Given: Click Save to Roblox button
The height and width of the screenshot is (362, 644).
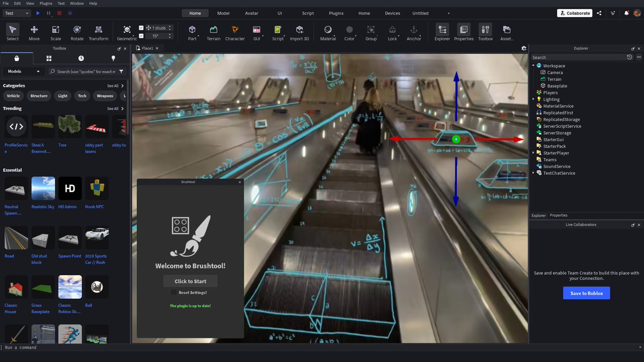Looking at the screenshot, I should point(587,293).
